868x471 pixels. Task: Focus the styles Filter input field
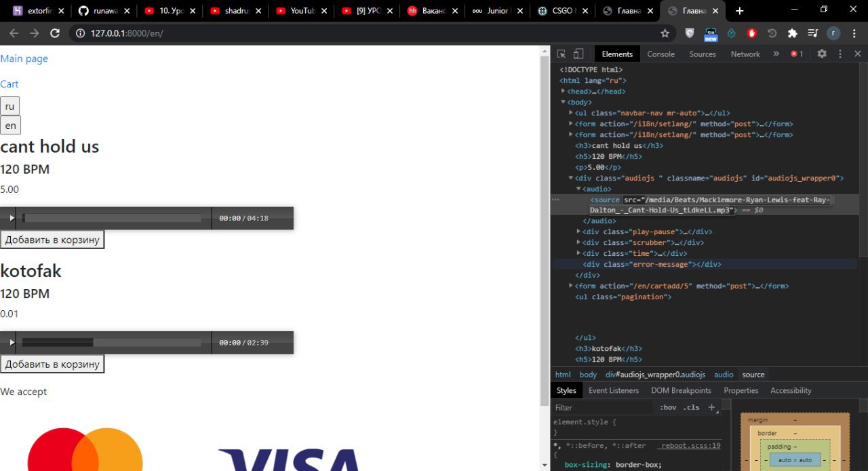point(604,407)
